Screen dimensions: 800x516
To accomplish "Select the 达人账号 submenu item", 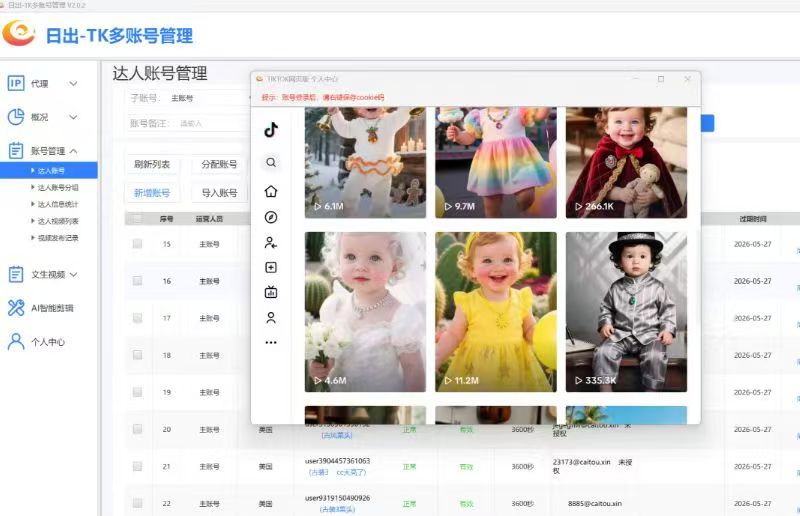I will 49,170.
